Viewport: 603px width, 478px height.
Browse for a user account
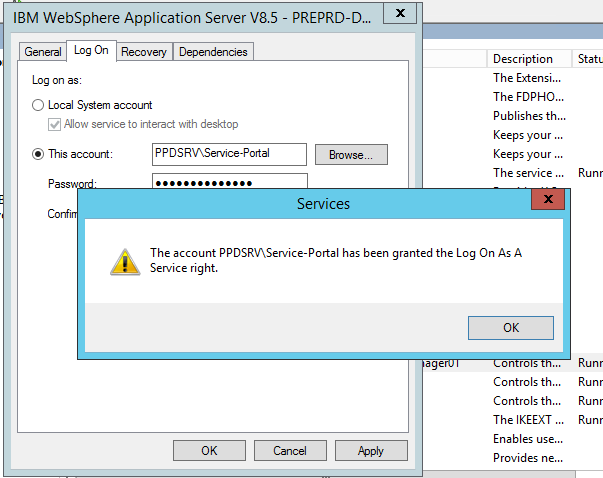(x=351, y=155)
